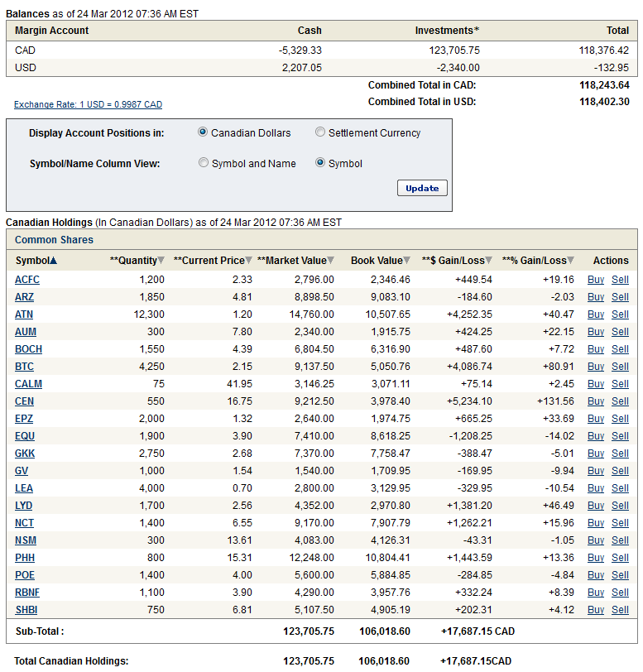Choose Settlement Currency display option

(x=320, y=132)
